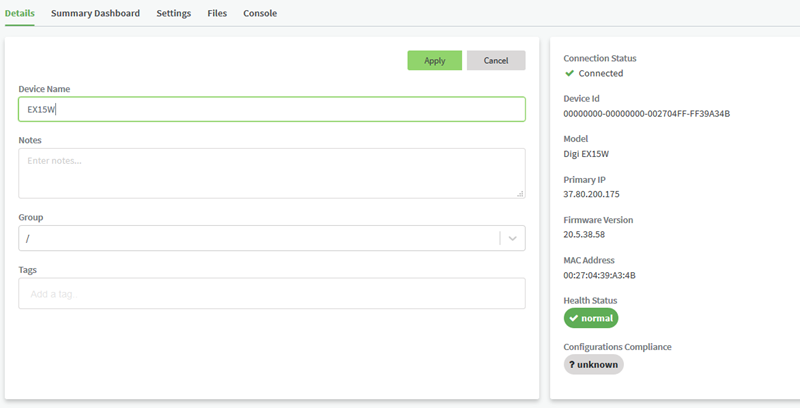The height and width of the screenshot is (408, 800).
Task: Click the question mark icon in unknown badge
Action: [x=572, y=365]
